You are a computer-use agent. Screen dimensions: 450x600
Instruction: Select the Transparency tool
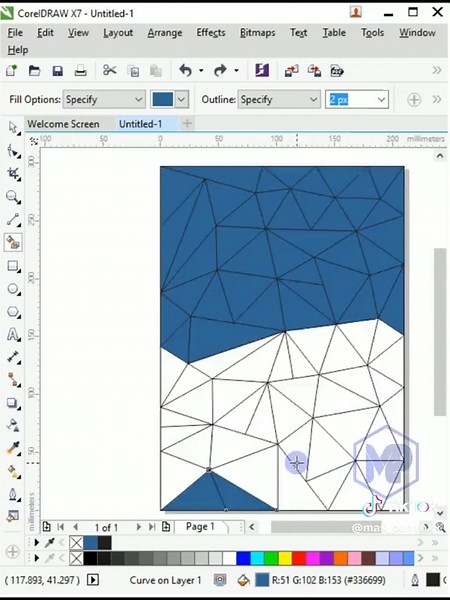pyautogui.click(x=13, y=426)
